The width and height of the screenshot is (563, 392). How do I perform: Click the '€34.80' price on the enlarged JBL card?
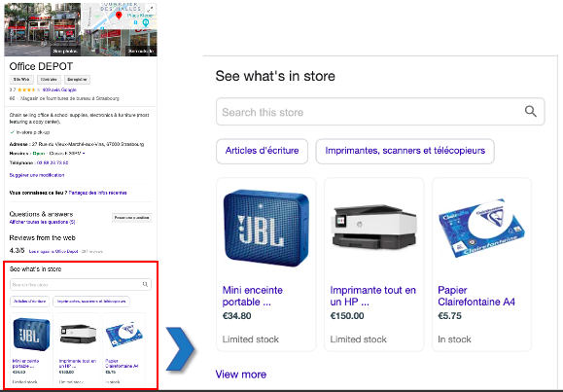coord(237,316)
